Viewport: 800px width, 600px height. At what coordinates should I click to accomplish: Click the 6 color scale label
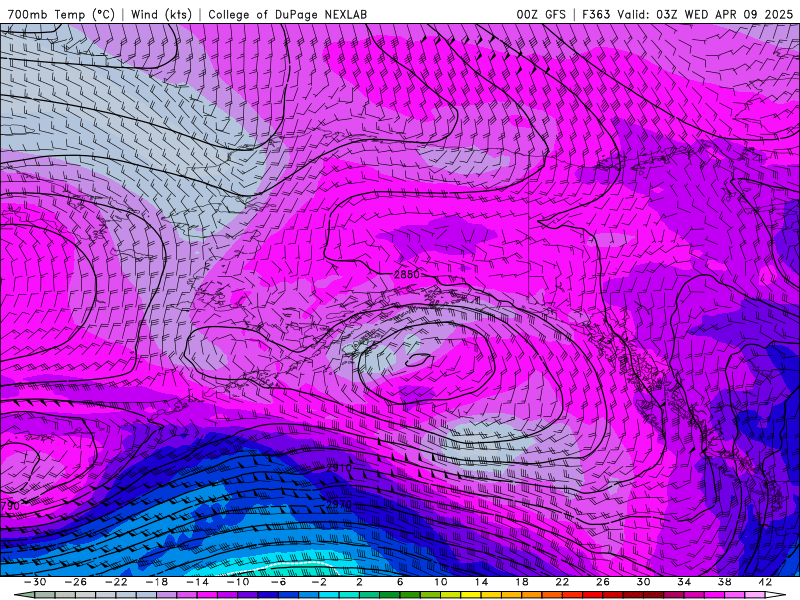pos(400,582)
